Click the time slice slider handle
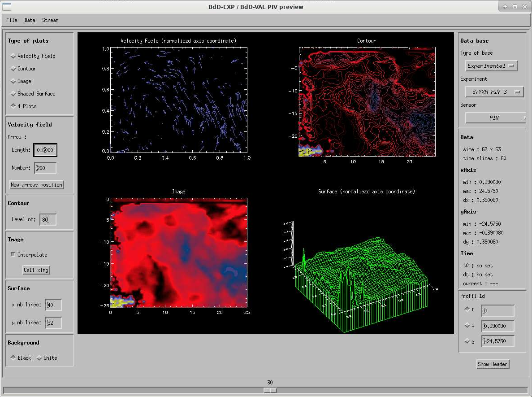The image size is (532, 397). pos(270,390)
